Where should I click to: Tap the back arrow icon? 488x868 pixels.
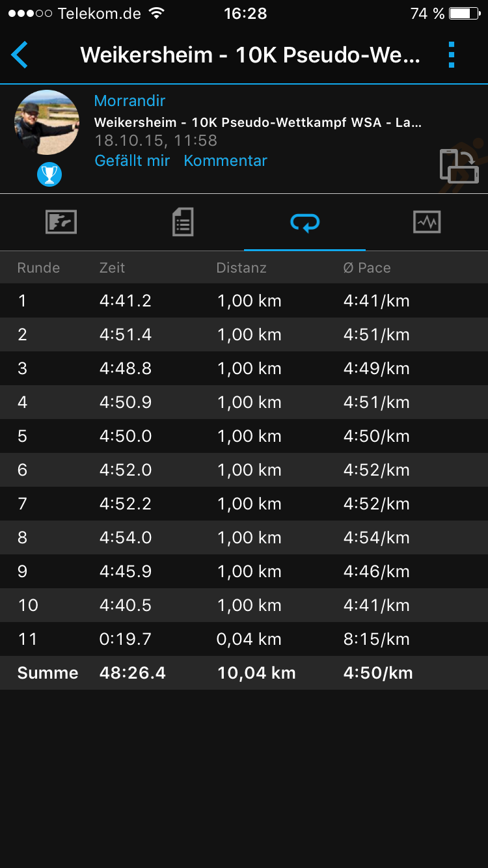click(20, 55)
